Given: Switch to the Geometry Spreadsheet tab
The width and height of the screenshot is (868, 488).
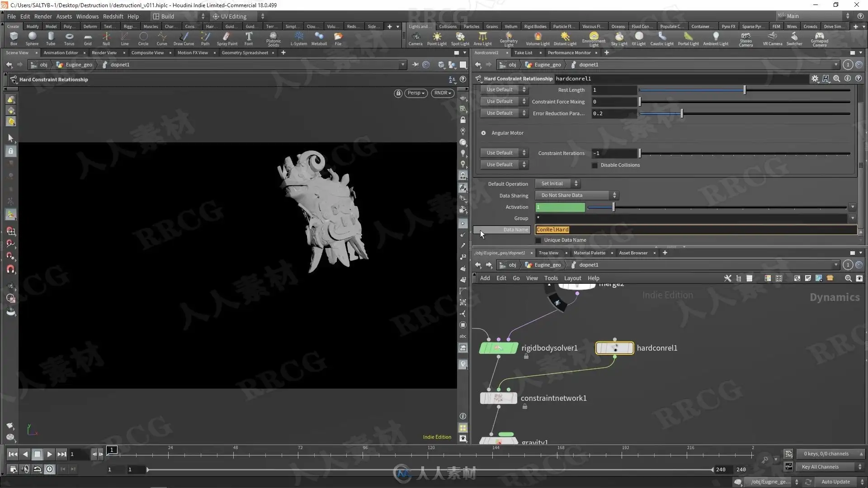Looking at the screenshot, I should click(x=245, y=53).
